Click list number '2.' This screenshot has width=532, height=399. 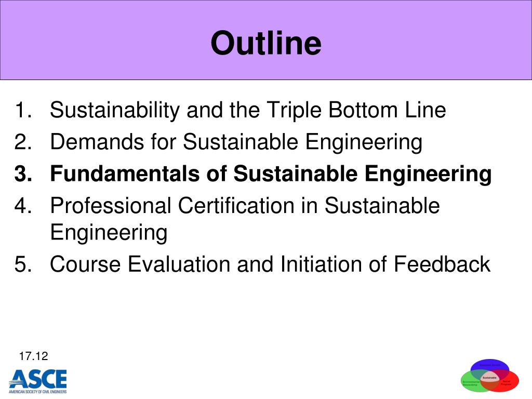pos(23,141)
